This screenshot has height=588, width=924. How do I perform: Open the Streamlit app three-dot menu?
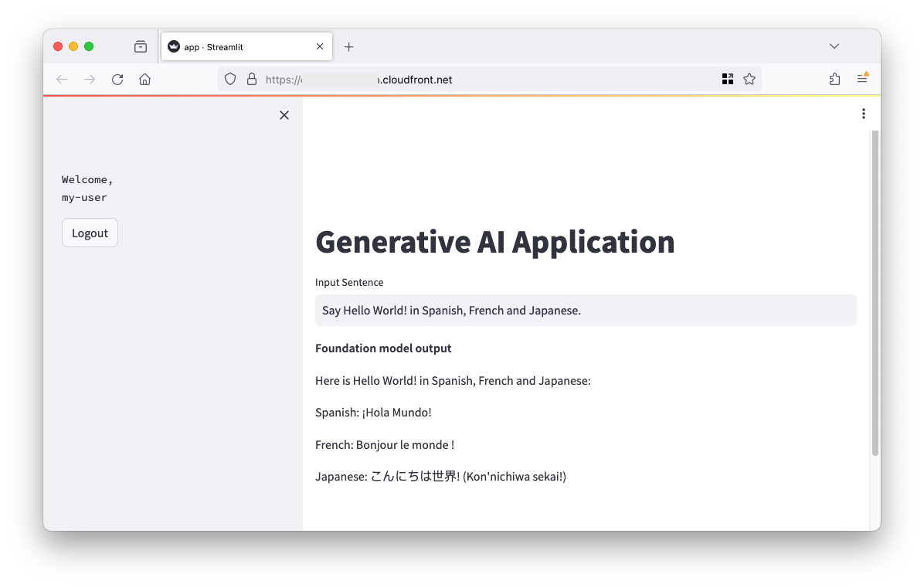[x=864, y=114]
